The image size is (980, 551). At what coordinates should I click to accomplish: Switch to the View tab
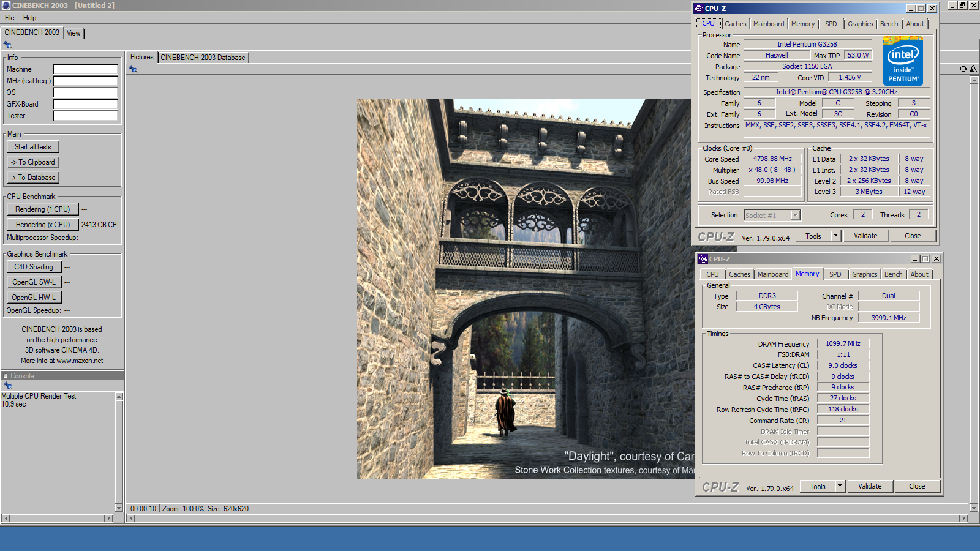tap(73, 33)
